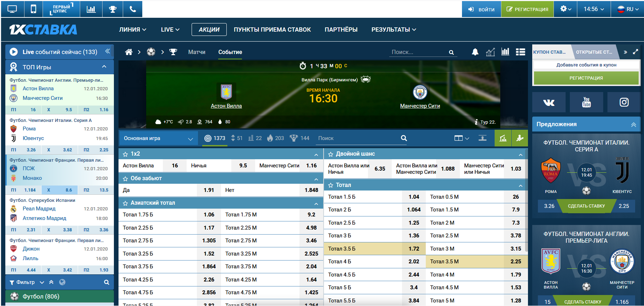644x306 pixels.
Task: Collapse the Двойной шанс section
Action: click(521, 155)
